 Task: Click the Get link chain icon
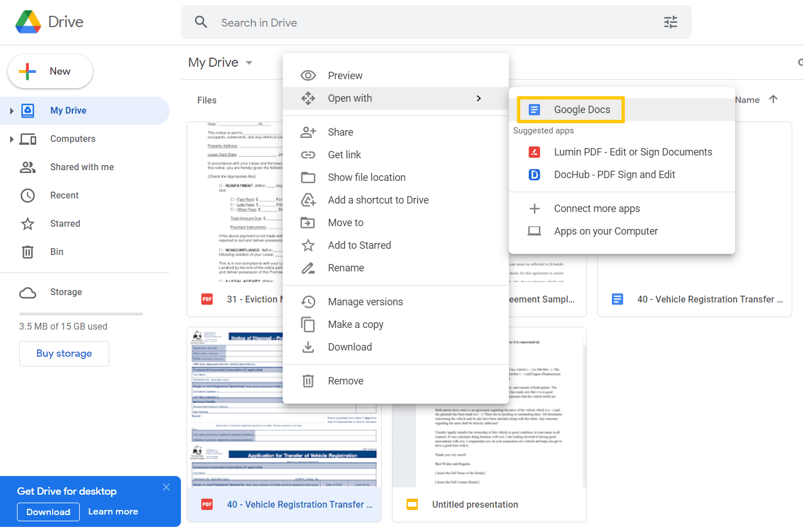[308, 155]
